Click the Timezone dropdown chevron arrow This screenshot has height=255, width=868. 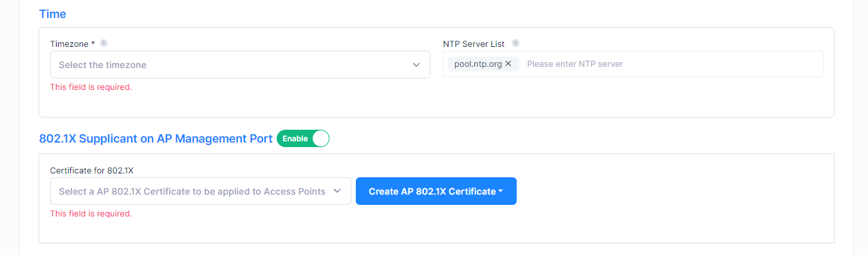point(416,65)
